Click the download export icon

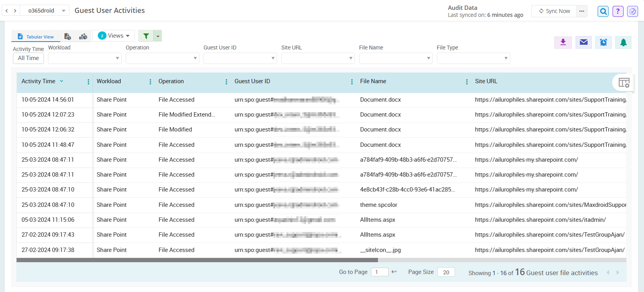pyautogui.click(x=563, y=42)
